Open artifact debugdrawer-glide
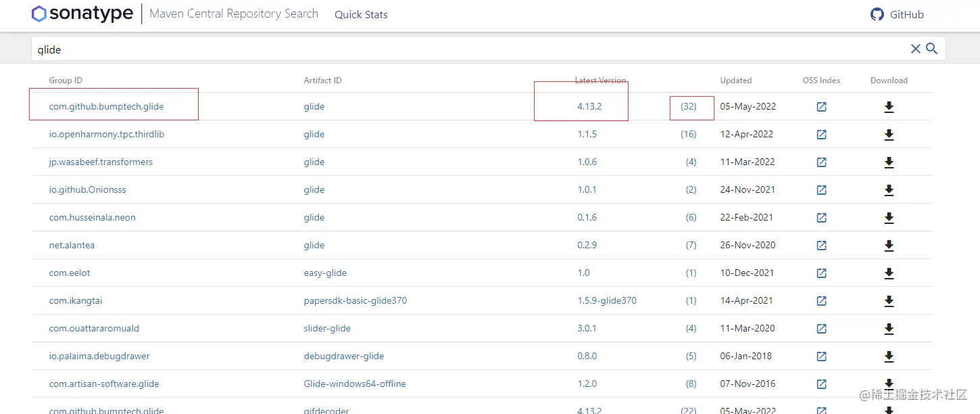980x414 pixels. click(x=344, y=356)
